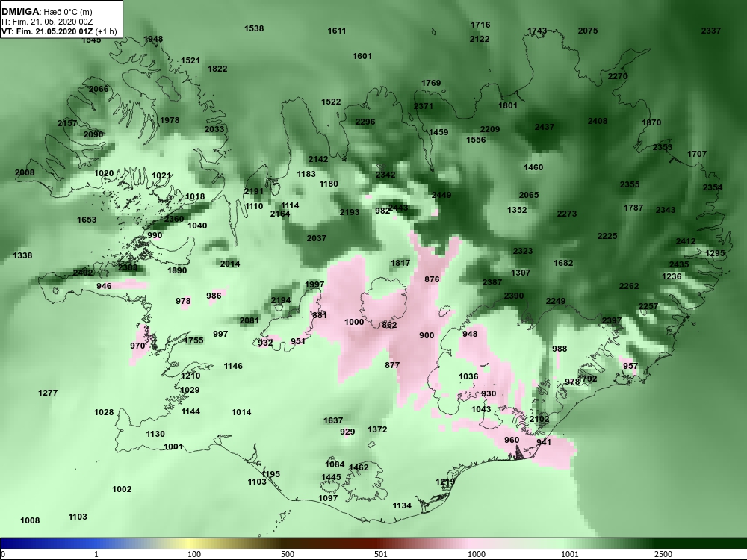Click the map value '1460'
The width and height of the screenshot is (747, 560).
point(533,167)
